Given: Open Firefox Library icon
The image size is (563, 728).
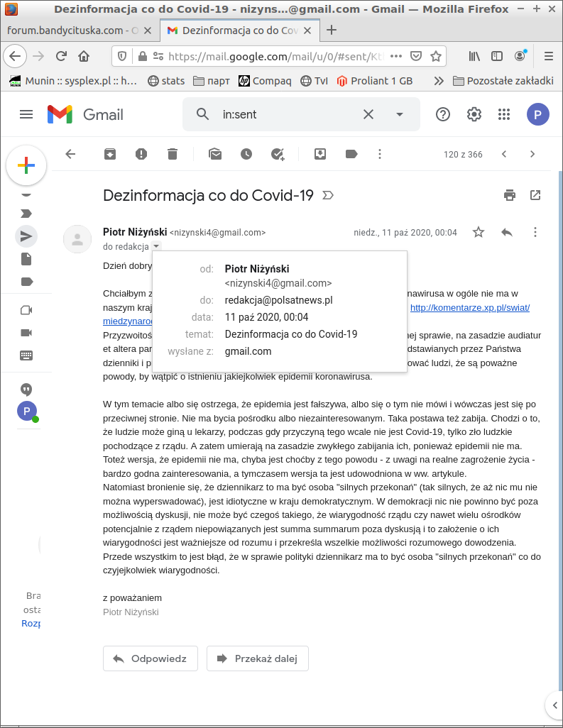Looking at the screenshot, I should coord(474,56).
